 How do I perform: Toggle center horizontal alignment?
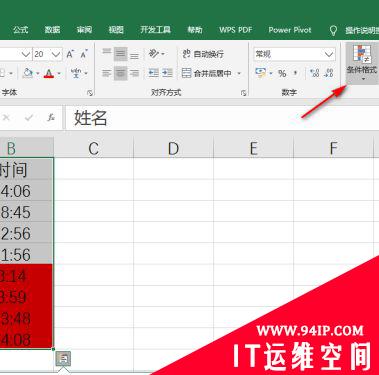[x=120, y=73]
